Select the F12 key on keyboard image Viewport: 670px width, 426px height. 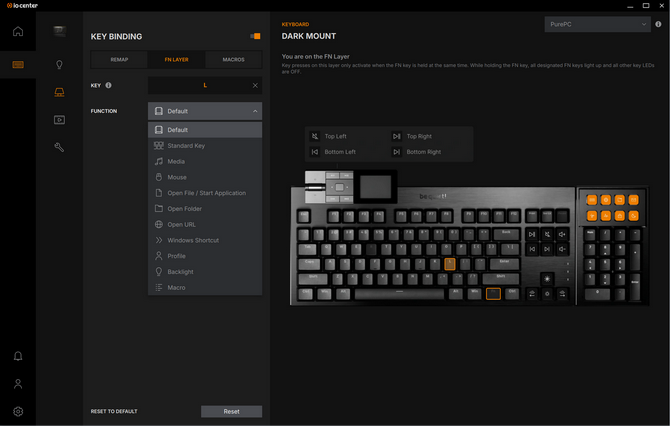point(514,215)
